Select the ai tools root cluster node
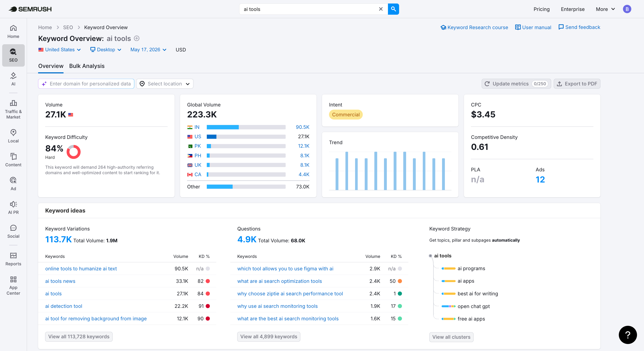Viewport: 644px width, 351px height. [443, 256]
